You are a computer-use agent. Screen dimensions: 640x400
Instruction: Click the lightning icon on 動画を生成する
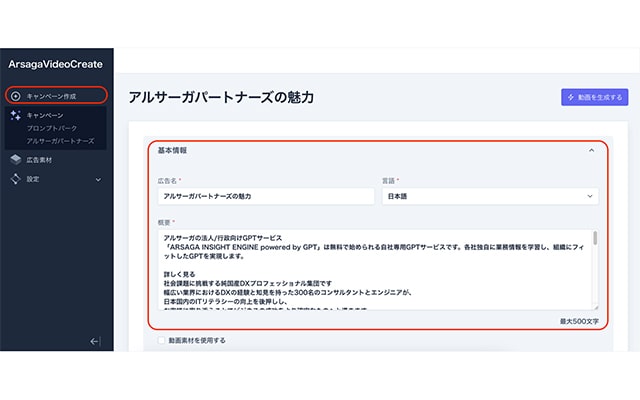pos(571,97)
